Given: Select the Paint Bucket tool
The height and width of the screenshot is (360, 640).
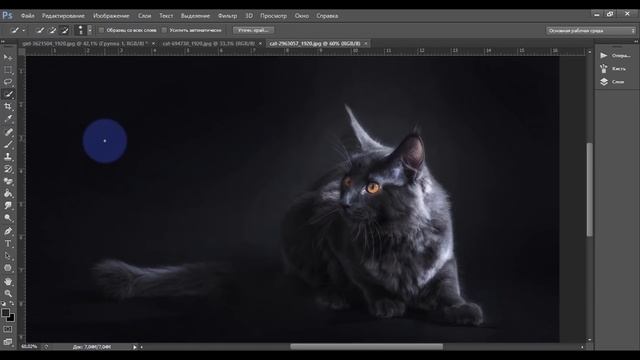Looking at the screenshot, I should tap(8, 193).
